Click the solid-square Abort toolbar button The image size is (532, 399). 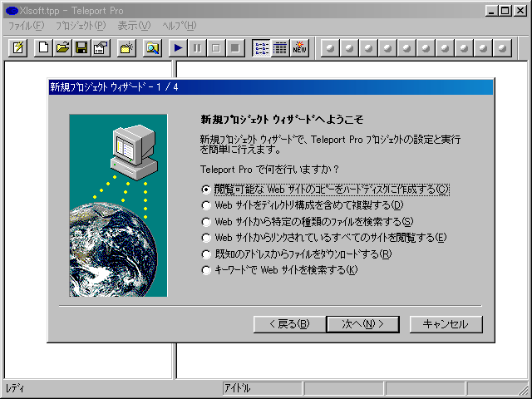(x=235, y=48)
